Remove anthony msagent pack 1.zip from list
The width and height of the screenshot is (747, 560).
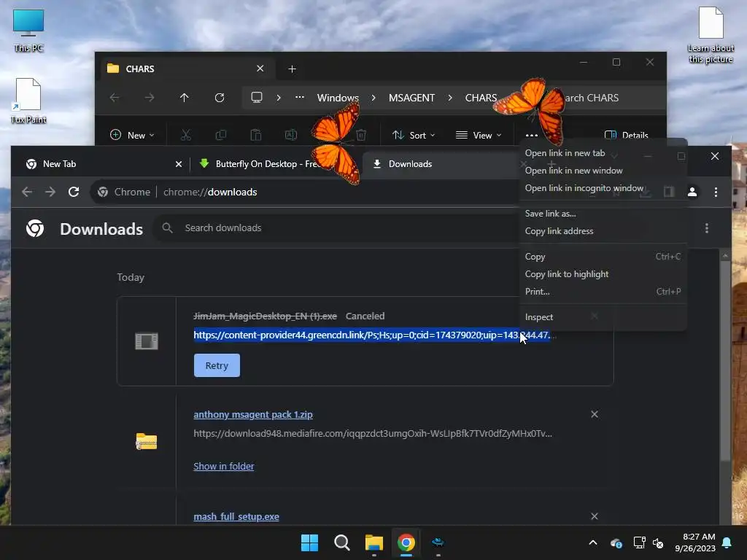(x=595, y=414)
